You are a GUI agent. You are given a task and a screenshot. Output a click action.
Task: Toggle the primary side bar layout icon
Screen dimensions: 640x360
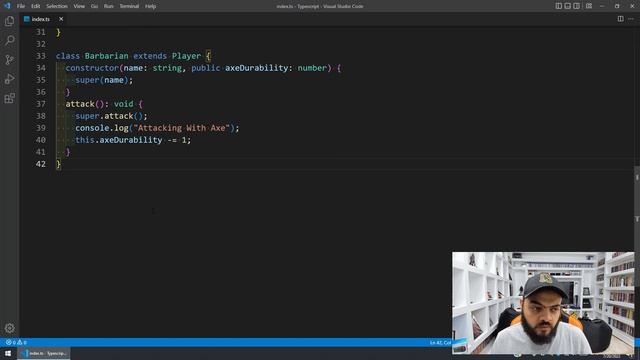558,6
